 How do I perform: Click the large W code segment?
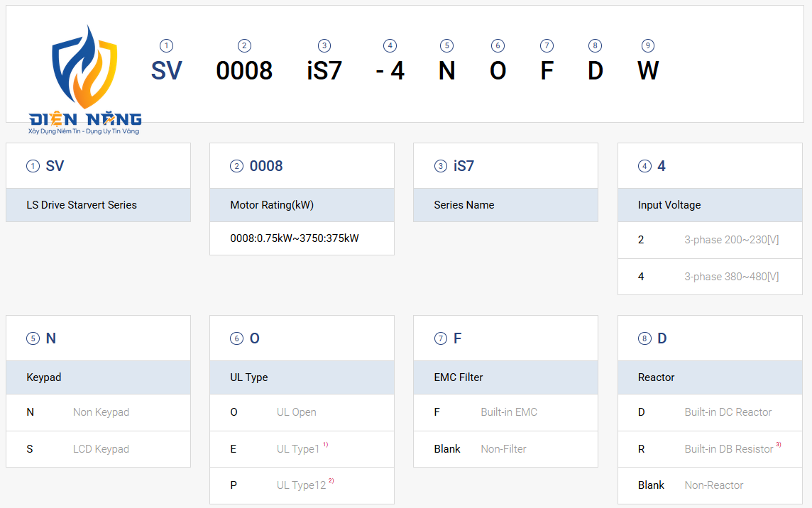pos(648,70)
